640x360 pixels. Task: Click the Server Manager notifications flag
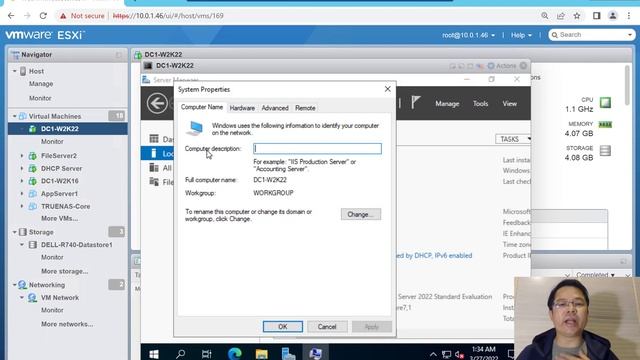point(416,102)
